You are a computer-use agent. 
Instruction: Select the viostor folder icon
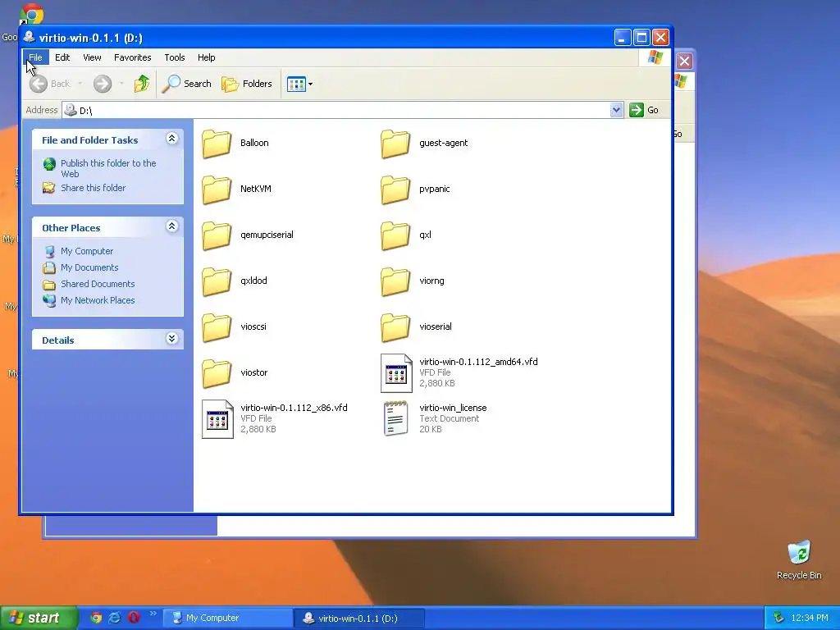[217, 373]
